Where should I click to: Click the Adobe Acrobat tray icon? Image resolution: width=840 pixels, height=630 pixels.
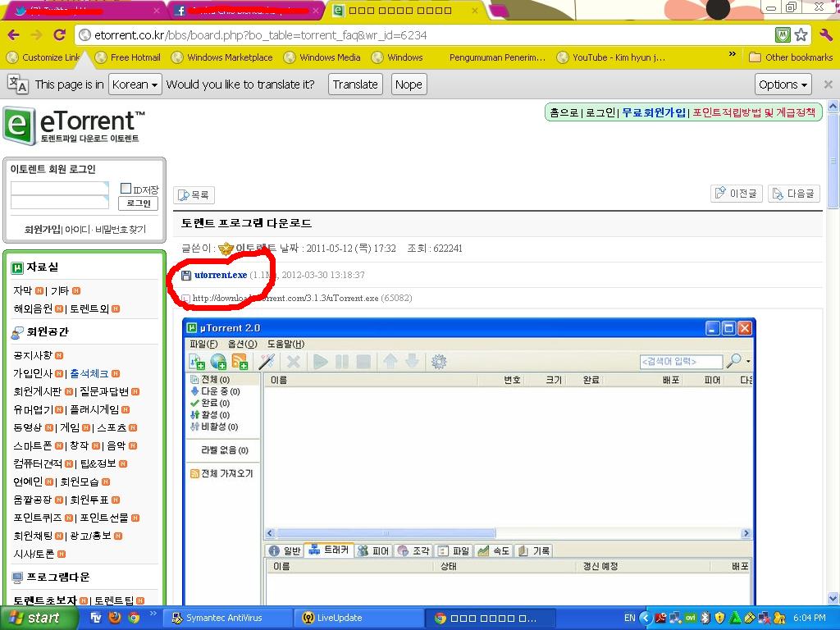point(660,618)
